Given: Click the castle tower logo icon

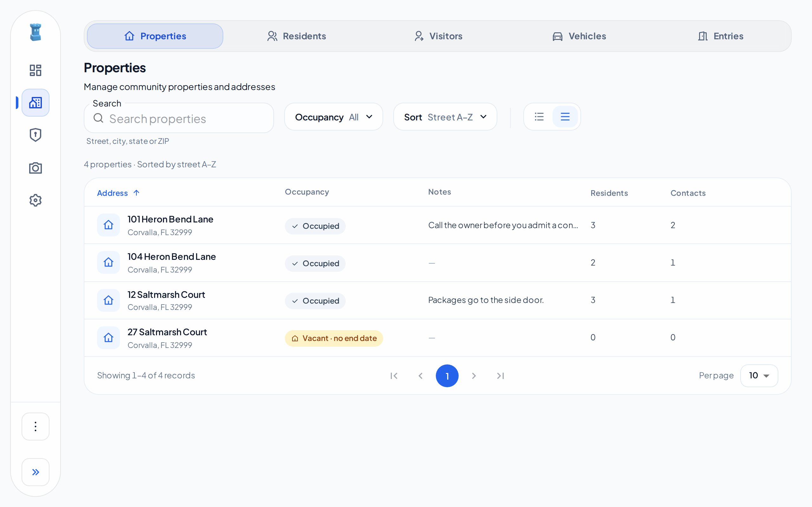Looking at the screenshot, I should pos(36,32).
